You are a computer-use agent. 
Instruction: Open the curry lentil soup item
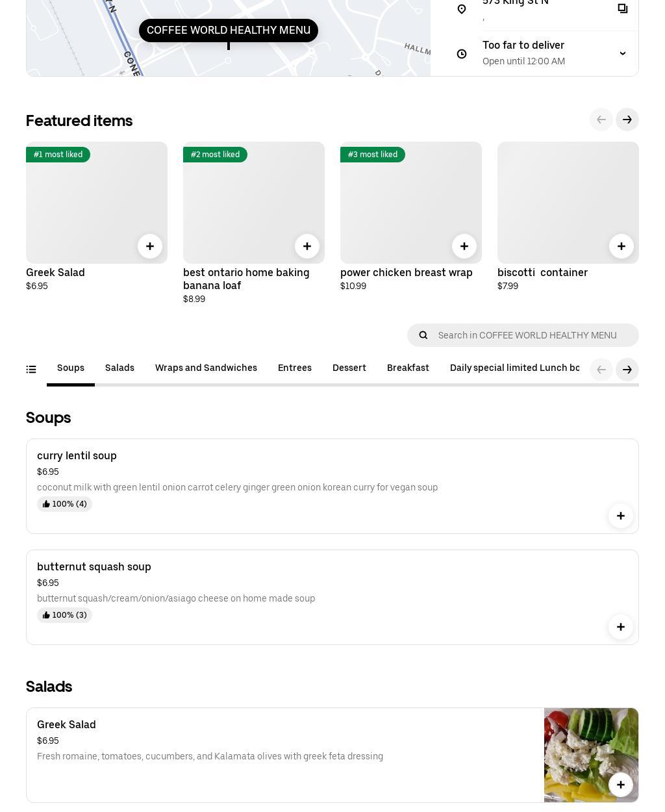pyautogui.click(x=77, y=456)
